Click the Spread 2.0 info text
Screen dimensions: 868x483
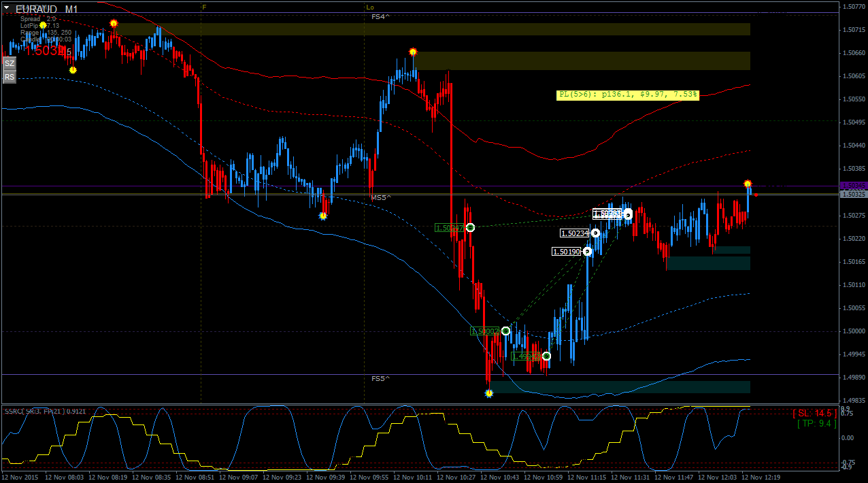pos(38,19)
